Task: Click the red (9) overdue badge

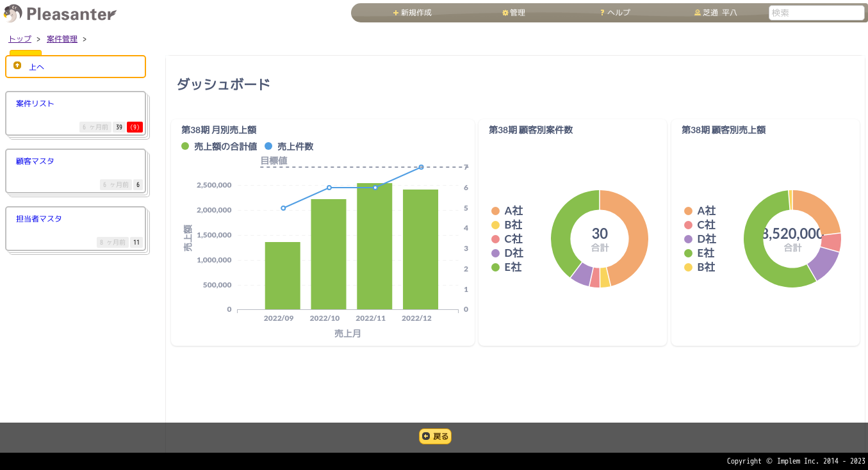Action: point(135,127)
